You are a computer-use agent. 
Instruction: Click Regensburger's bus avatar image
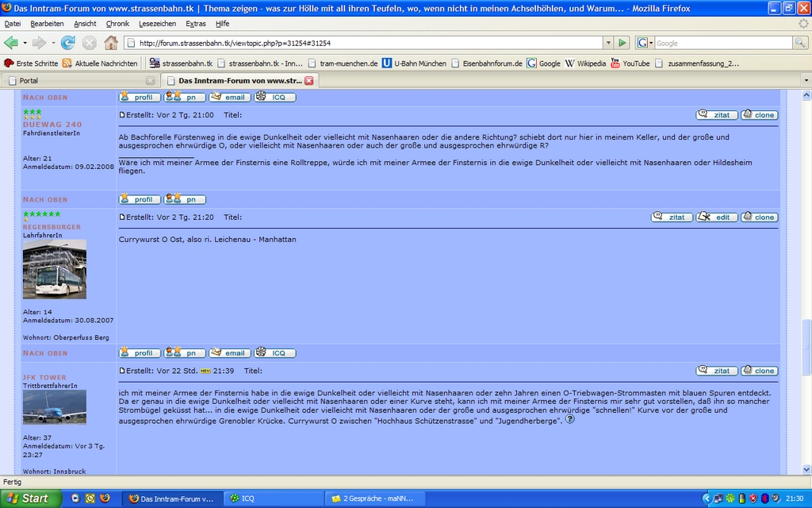55,269
